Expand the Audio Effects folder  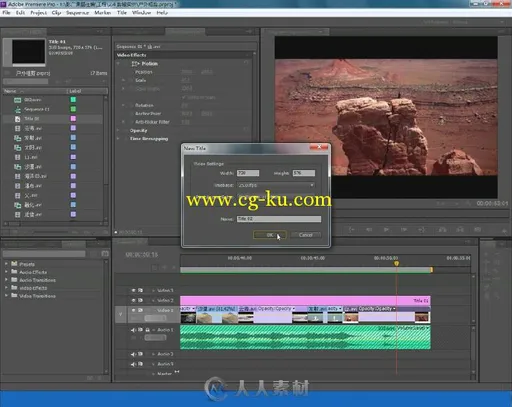pyautogui.click(x=6, y=272)
